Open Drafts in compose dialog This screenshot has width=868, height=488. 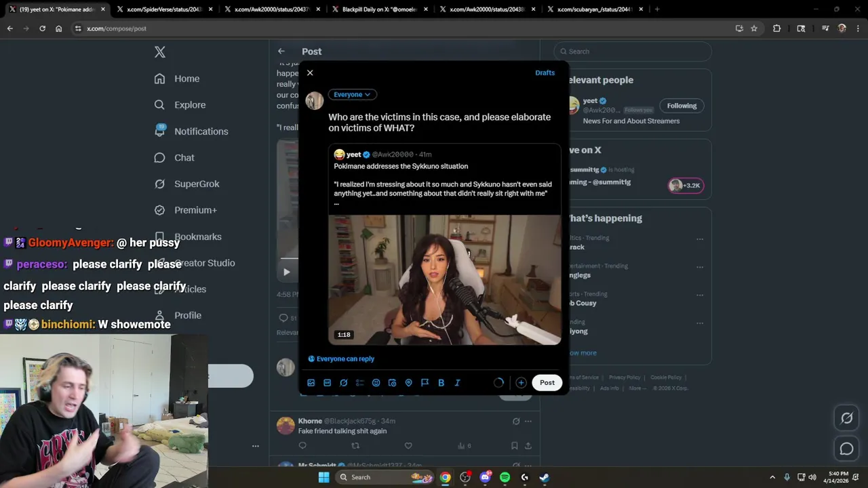coord(545,73)
